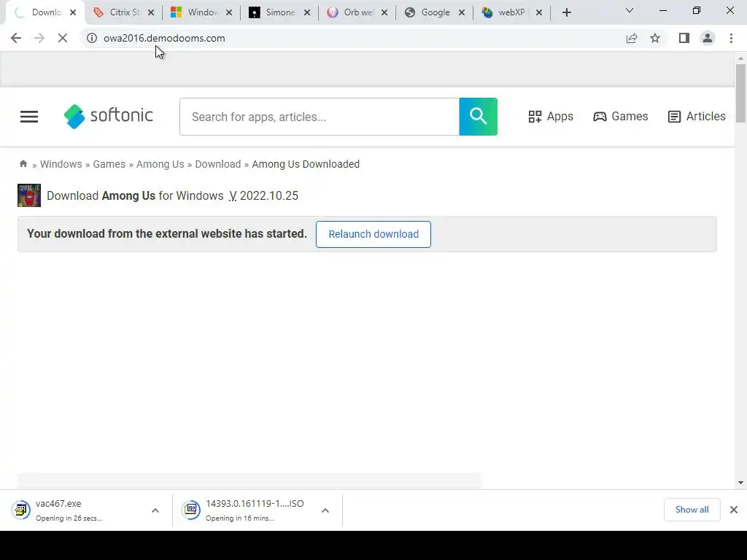Click the home breadcrumb icon
747x560 pixels.
pos(23,164)
